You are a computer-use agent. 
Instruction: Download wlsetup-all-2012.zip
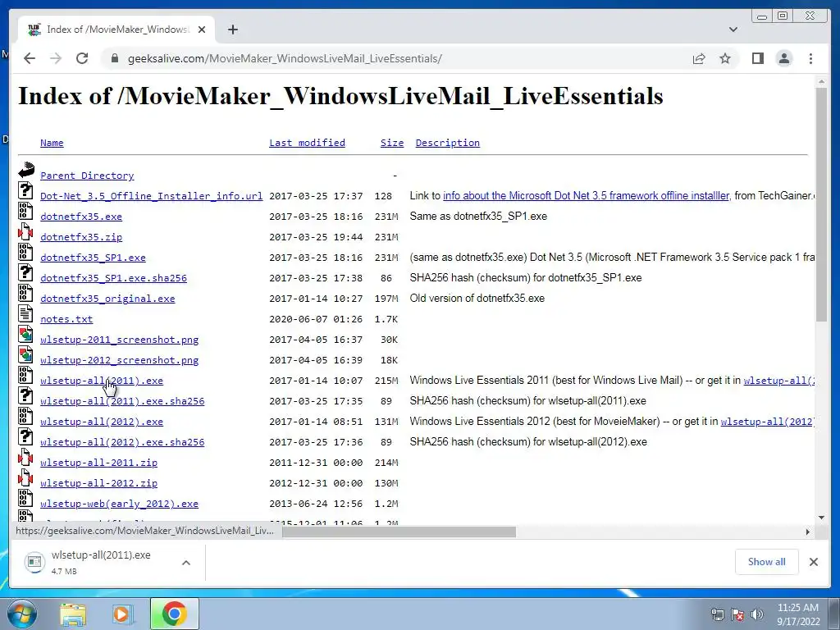pyautogui.click(x=98, y=483)
